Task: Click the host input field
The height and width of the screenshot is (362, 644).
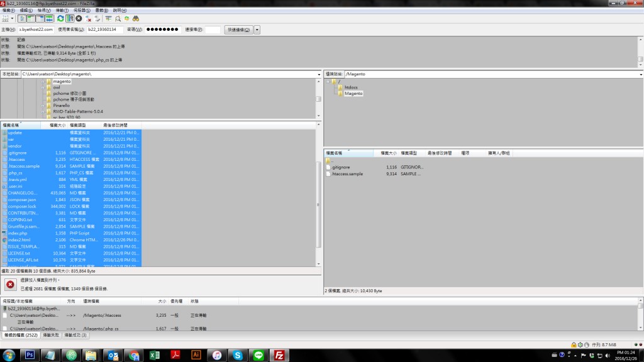Action: click(36, 30)
